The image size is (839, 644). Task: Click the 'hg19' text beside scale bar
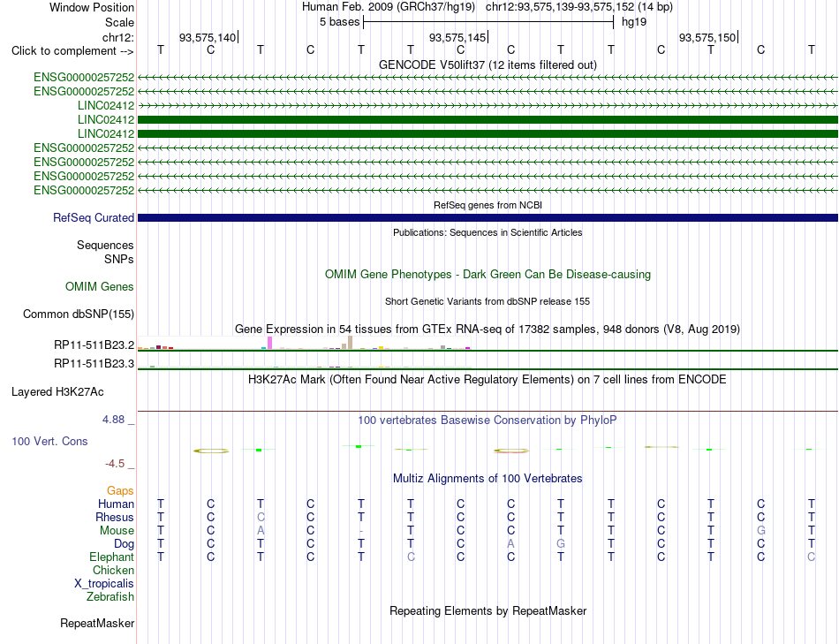pyautogui.click(x=634, y=22)
